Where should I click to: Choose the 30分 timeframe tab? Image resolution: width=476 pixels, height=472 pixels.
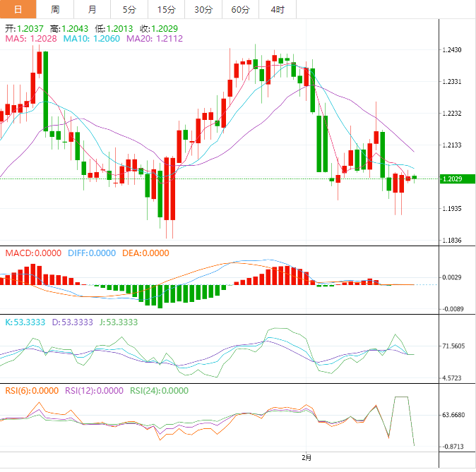pyautogui.click(x=203, y=9)
